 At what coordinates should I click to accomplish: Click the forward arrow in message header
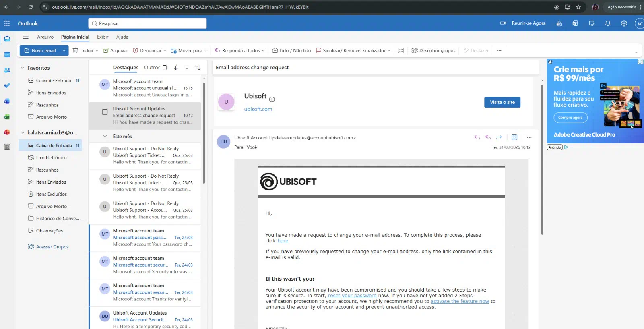[x=499, y=137]
